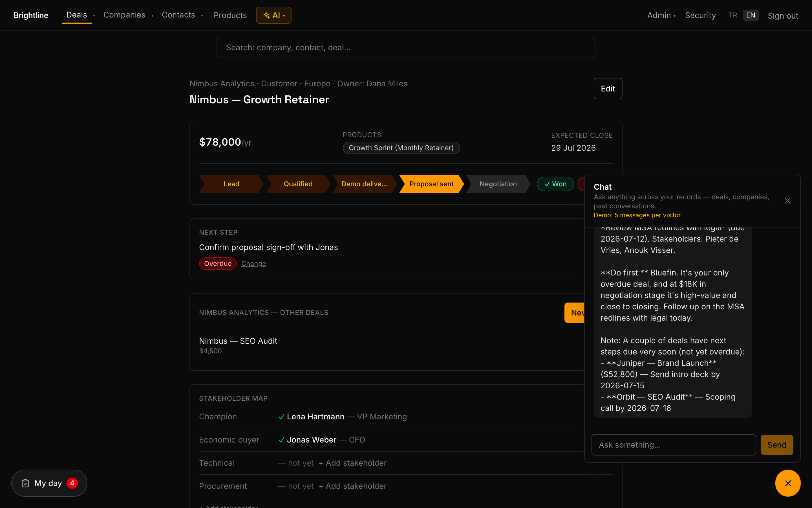Open the Products page
Image resolution: width=812 pixels, height=508 pixels.
[230, 15]
